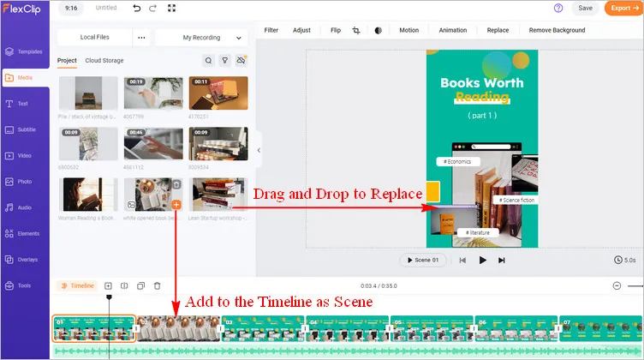
Task: Open the Templates panel in sidebar
Action: (x=24, y=51)
